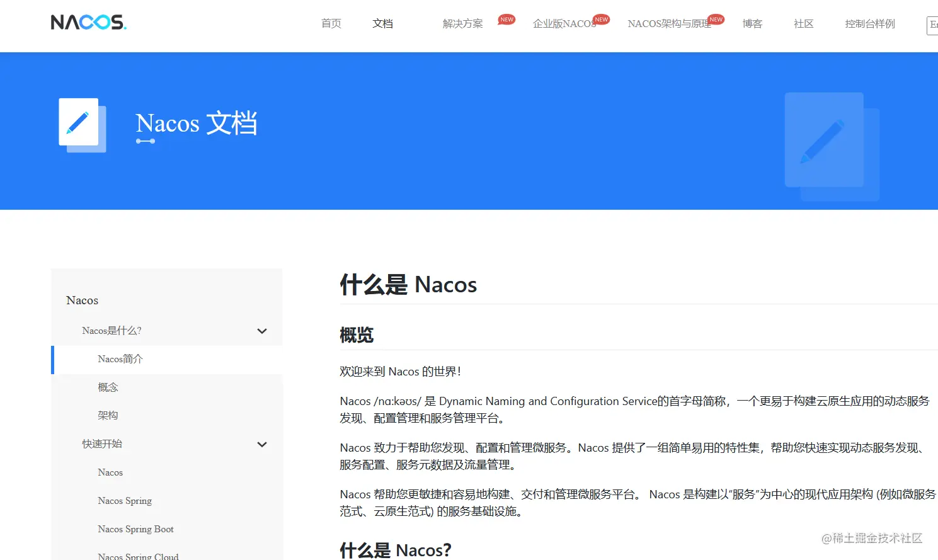Open the 概念 sidebar entry
Viewport: 938px width, 560px height.
[108, 387]
